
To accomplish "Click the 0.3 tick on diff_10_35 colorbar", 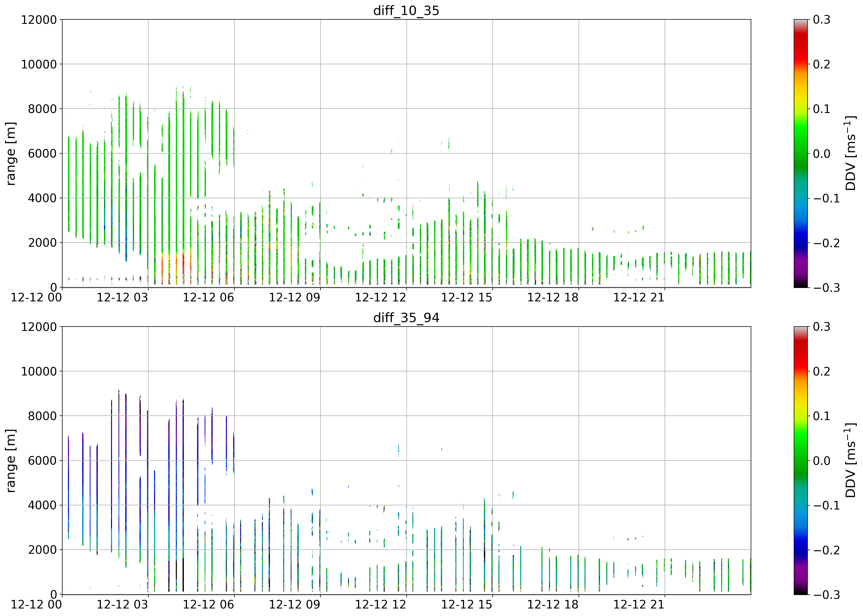I will 822,20.
